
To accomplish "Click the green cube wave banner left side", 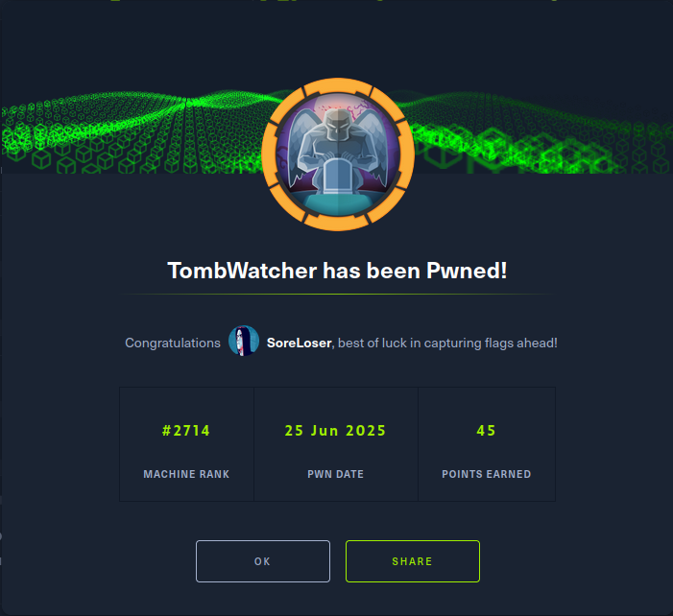I will [129, 133].
